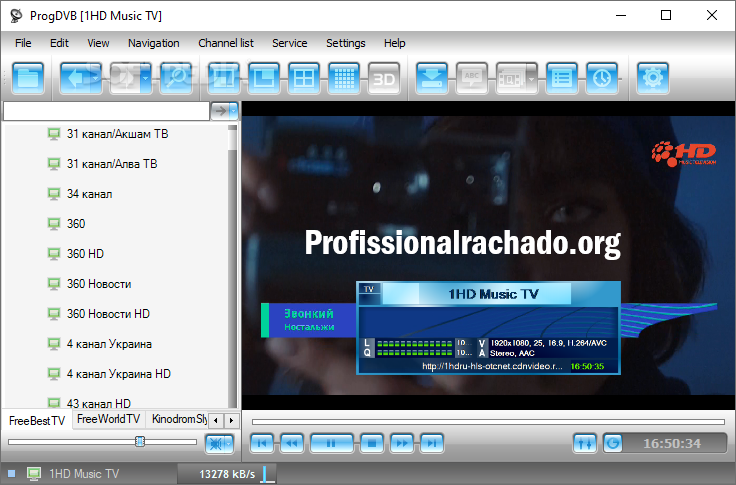Screen dimensions: 736x485
Task: Open the Service menu
Action: (290, 43)
